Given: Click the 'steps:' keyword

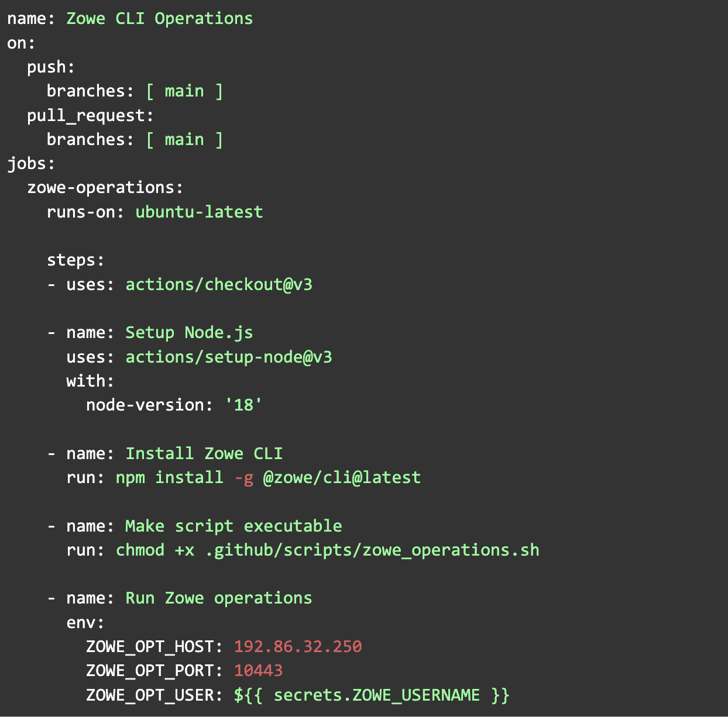Looking at the screenshot, I should (75, 260).
